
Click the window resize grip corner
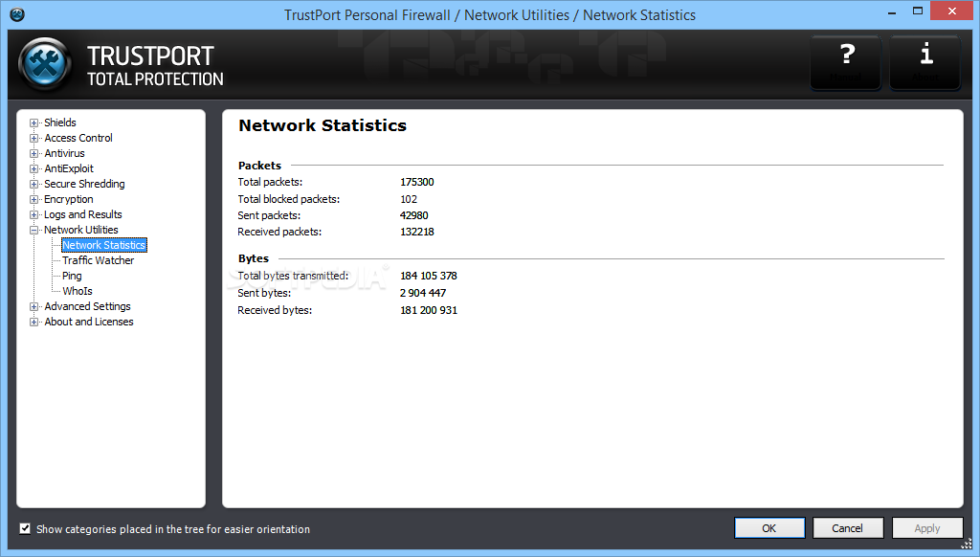point(967,544)
